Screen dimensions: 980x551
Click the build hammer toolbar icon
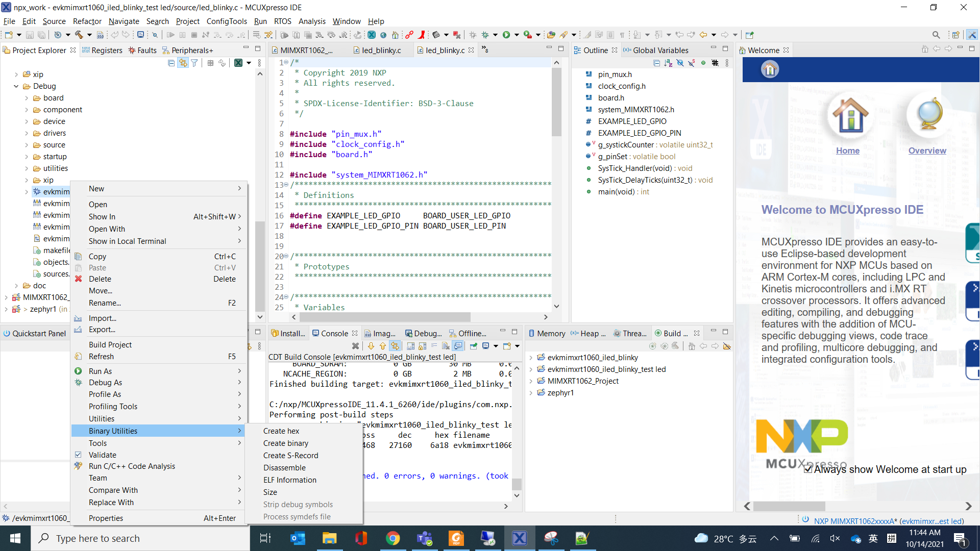(79, 35)
